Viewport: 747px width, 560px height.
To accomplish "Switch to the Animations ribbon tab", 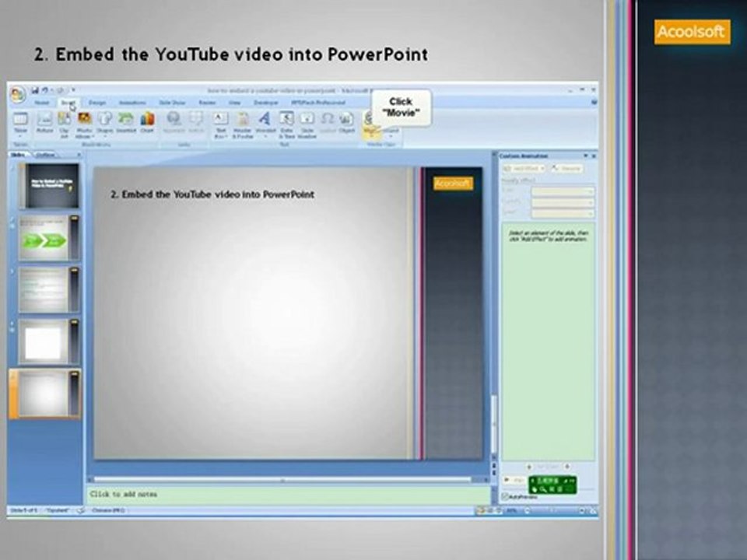I will click(x=132, y=103).
